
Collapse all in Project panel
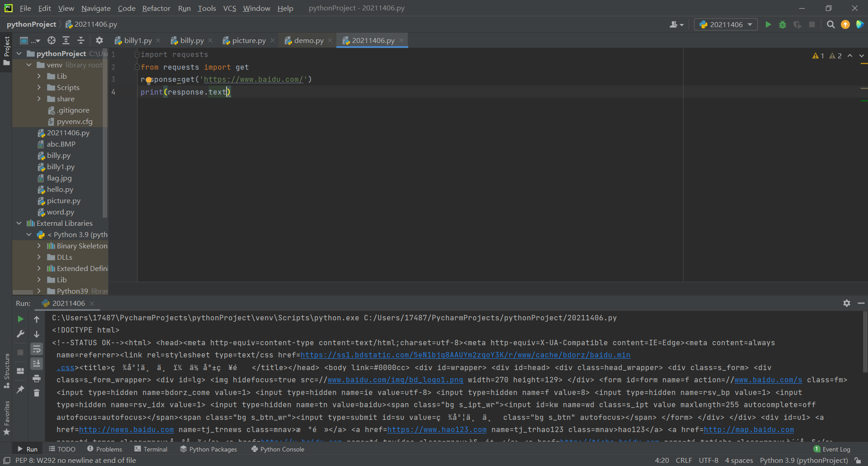tap(81, 40)
